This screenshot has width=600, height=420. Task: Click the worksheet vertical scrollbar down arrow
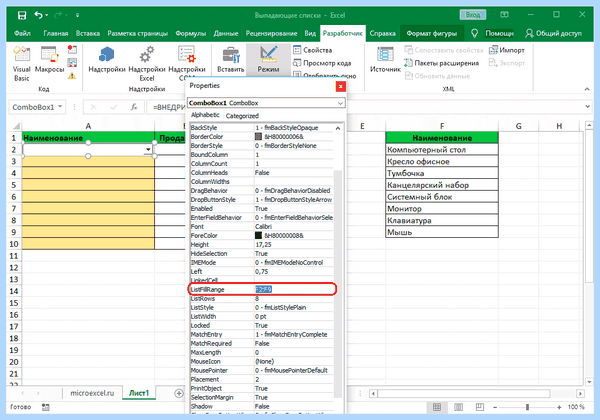589,382
